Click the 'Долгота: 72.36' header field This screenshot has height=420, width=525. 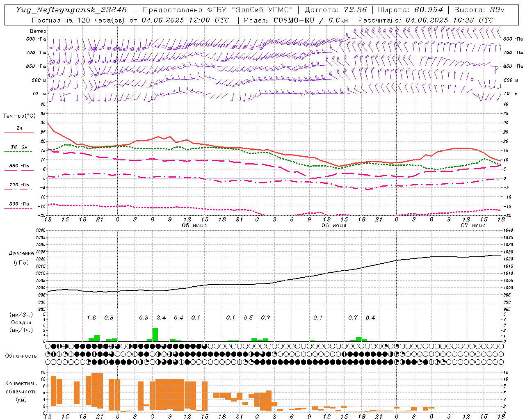click(336, 10)
